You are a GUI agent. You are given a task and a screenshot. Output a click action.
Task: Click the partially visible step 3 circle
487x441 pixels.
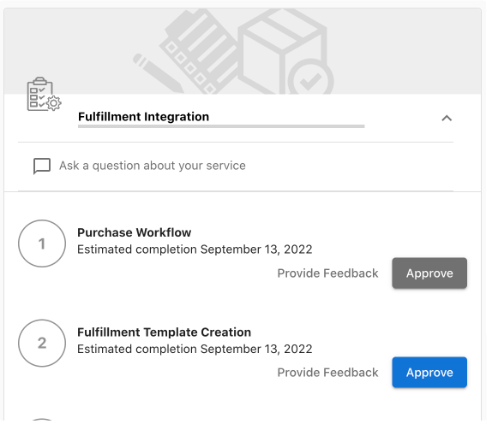[42, 419]
